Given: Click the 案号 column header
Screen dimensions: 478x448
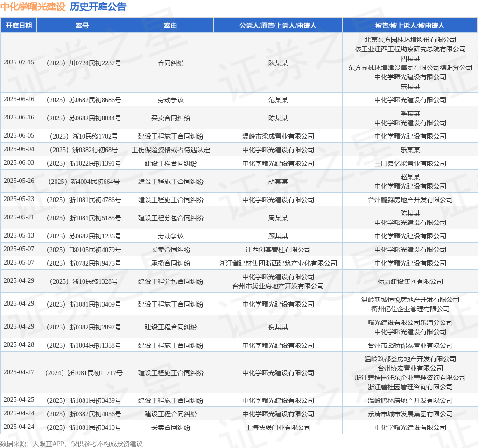Looking at the screenshot, I should coord(82,26).
